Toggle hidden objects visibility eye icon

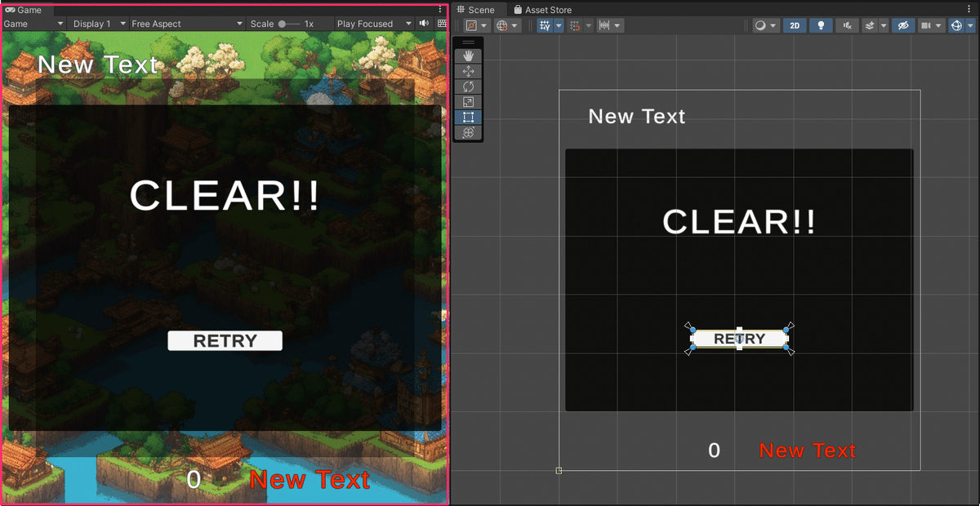(x=902, y=25)
